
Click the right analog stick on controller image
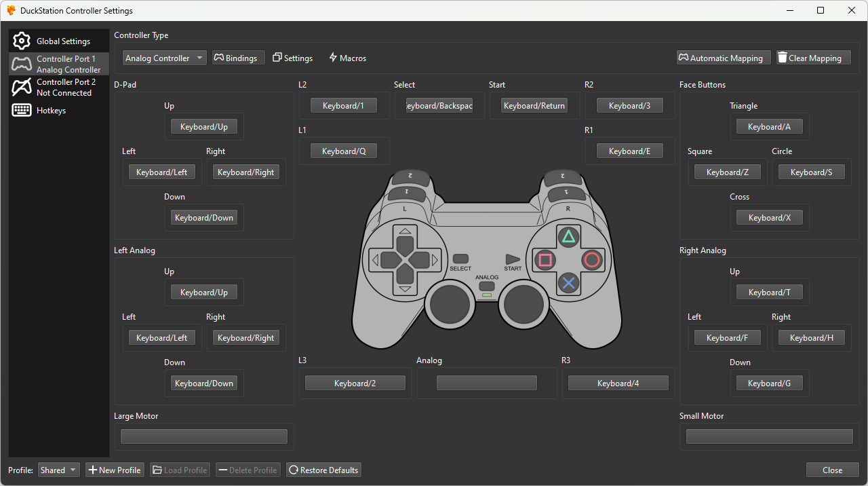pyautogui.click(x=524, y=305)
